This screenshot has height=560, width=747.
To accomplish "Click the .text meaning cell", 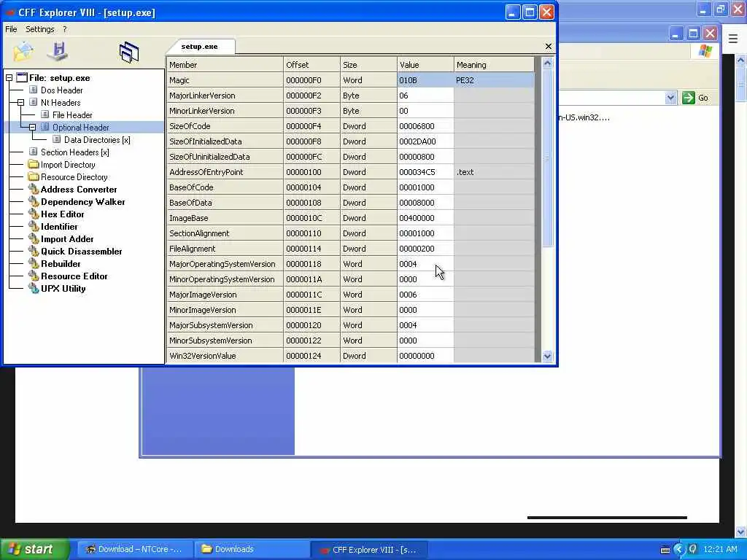I will click(494, 172).
